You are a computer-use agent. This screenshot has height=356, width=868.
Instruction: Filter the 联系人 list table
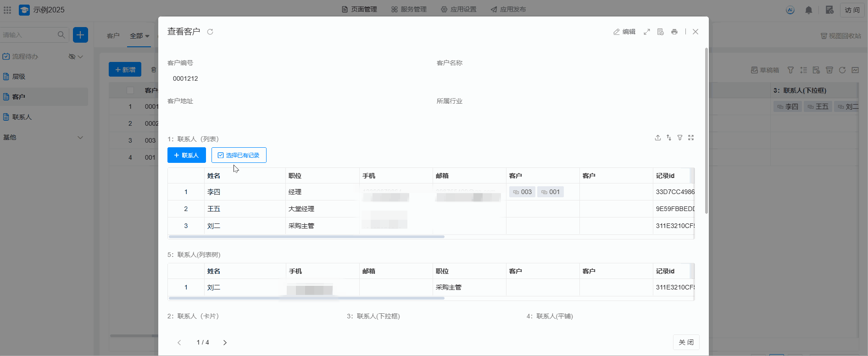(680, 138)
